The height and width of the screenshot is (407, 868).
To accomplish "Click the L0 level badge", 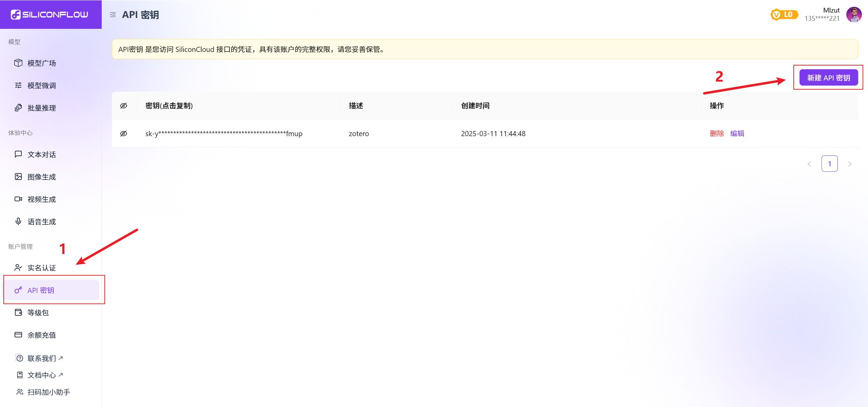I will click(x=784, y=15).
